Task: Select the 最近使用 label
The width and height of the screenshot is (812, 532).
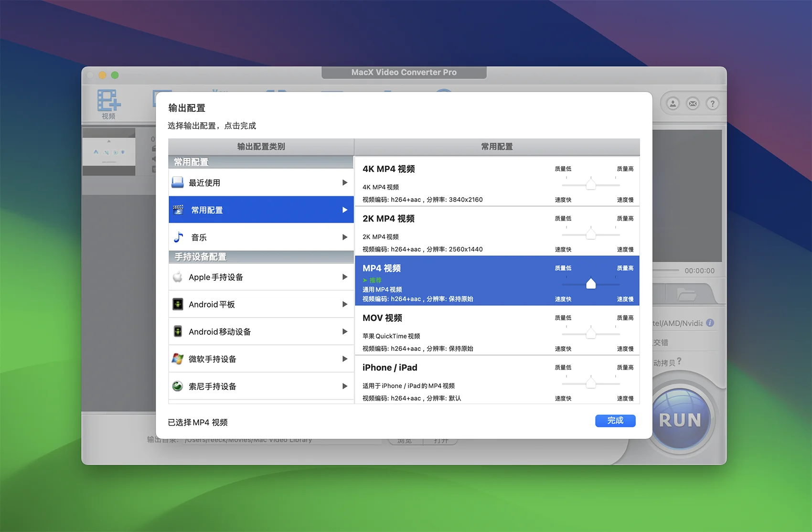Action: click(204, 182)
